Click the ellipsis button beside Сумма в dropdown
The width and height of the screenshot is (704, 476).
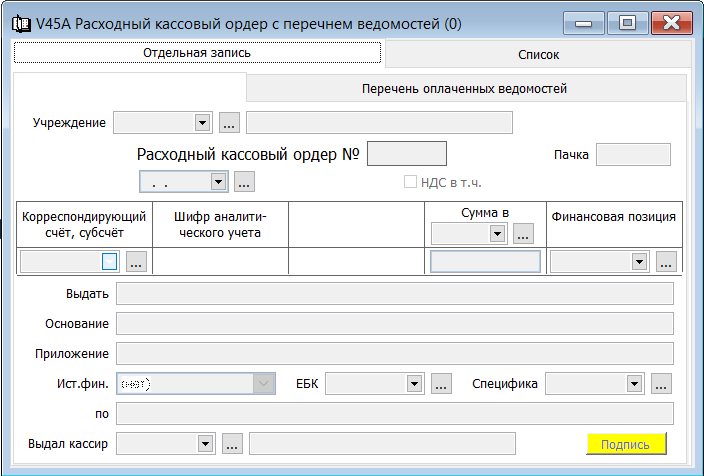point(523,234)
